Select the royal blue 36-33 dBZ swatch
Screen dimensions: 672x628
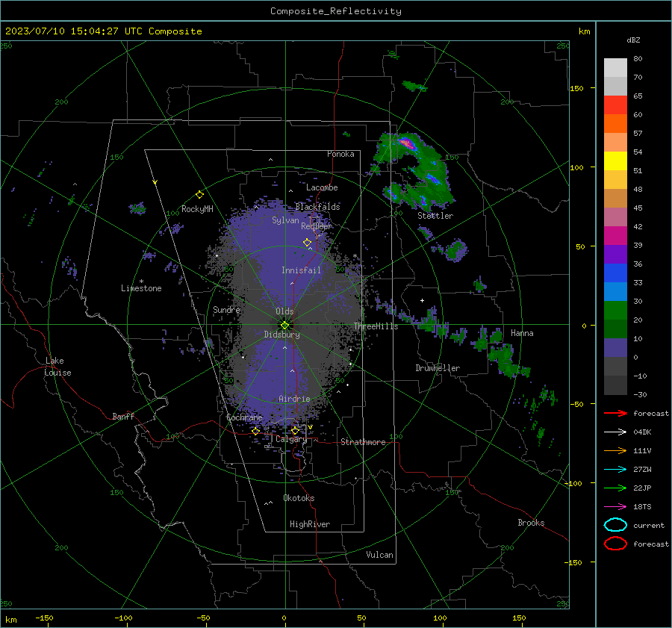(x=615, y=273)
